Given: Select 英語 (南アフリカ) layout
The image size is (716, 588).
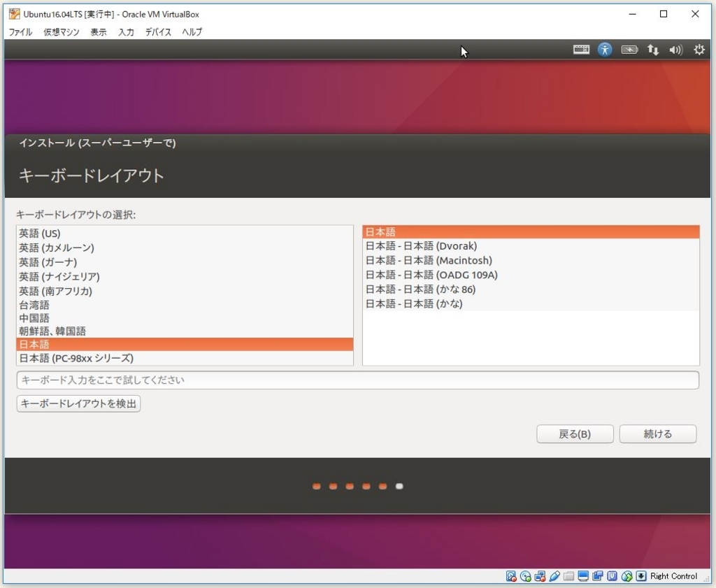Looking at the screenshot, I should point(185,292).
